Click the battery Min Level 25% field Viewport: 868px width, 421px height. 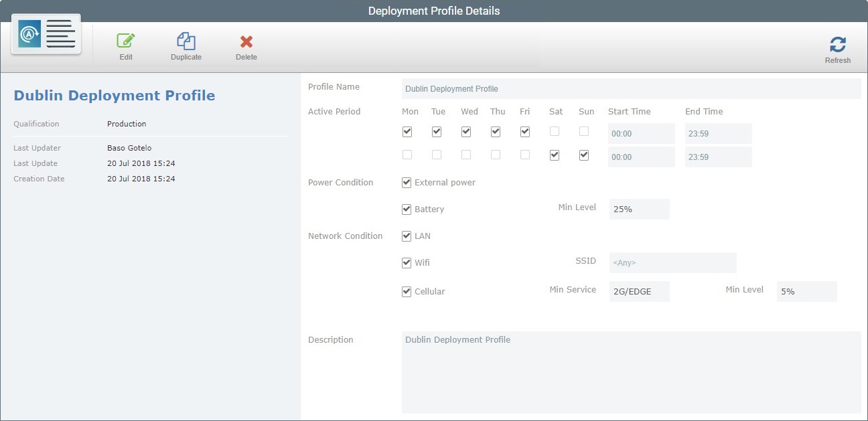click(639, 209)
